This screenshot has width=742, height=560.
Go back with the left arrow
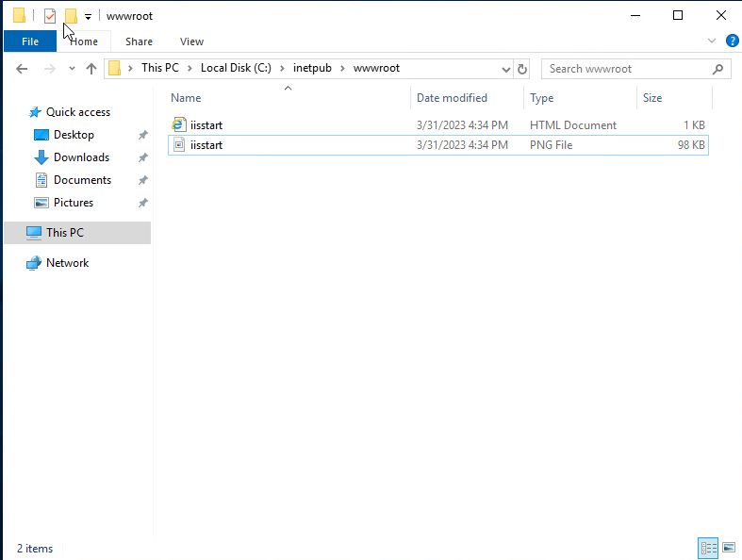point(22,69)
